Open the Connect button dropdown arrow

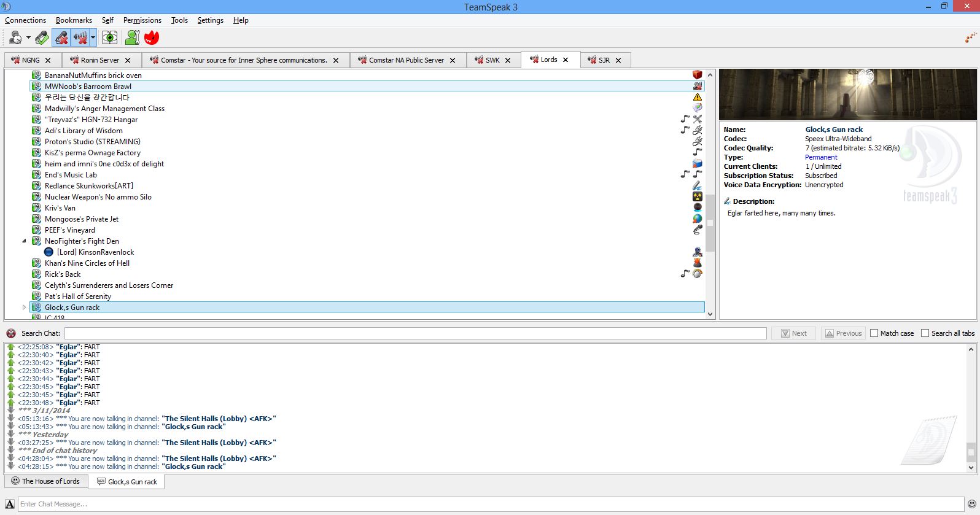tap(28, 38)
